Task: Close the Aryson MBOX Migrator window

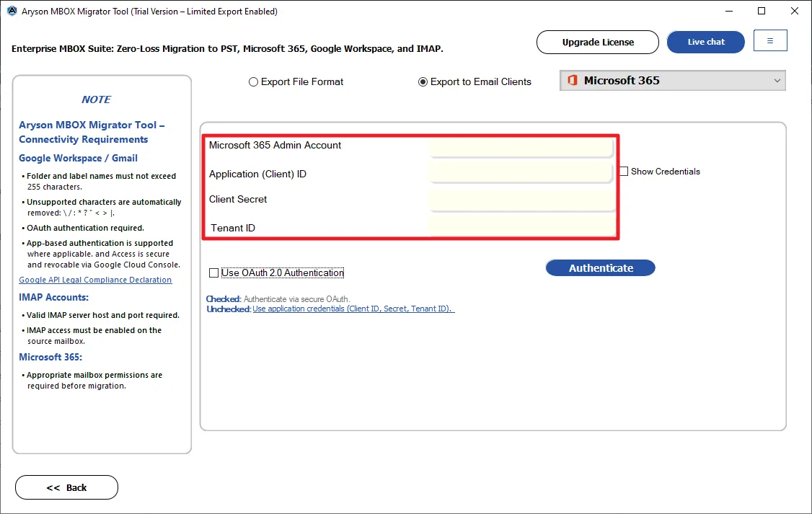Action: pyautogui.click(x=795, y=11)
